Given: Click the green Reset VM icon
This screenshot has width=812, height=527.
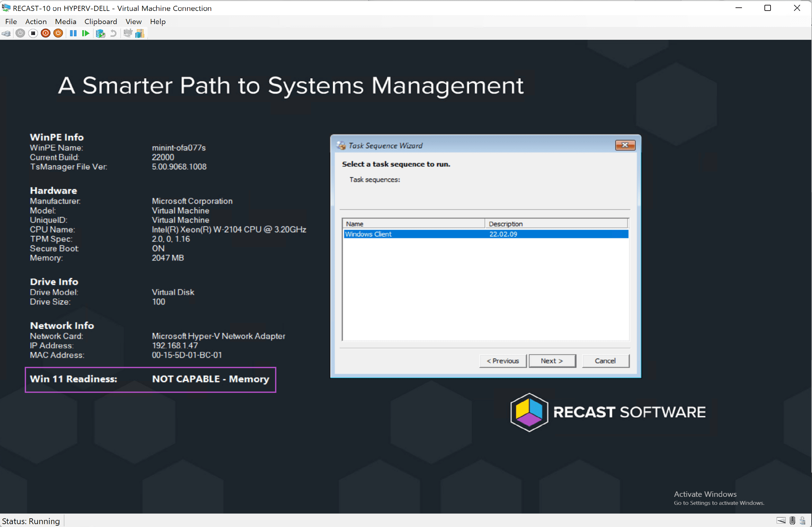Looking at the screenshot, I should (86, 33).
